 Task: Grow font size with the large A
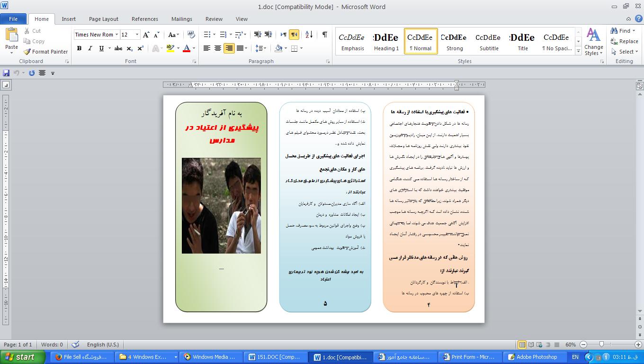(146, 35)
